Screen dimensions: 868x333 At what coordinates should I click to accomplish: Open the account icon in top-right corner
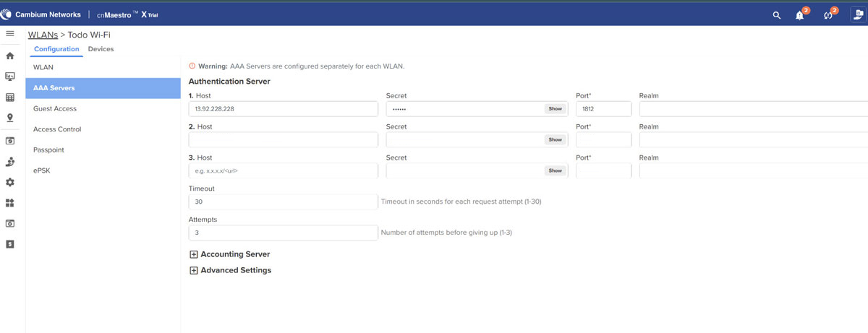(x=858, y=14)
